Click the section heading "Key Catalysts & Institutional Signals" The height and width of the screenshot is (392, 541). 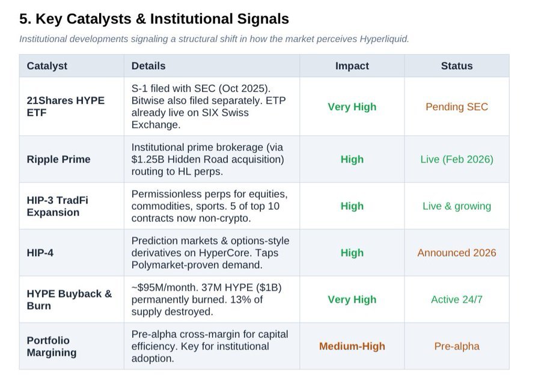click(x=154, y=19)
